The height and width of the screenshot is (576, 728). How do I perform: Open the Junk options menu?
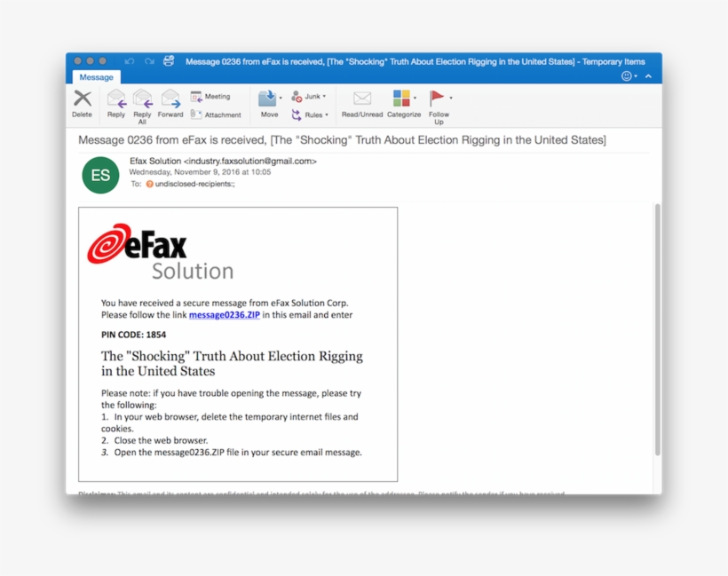(x=309, y=97)
